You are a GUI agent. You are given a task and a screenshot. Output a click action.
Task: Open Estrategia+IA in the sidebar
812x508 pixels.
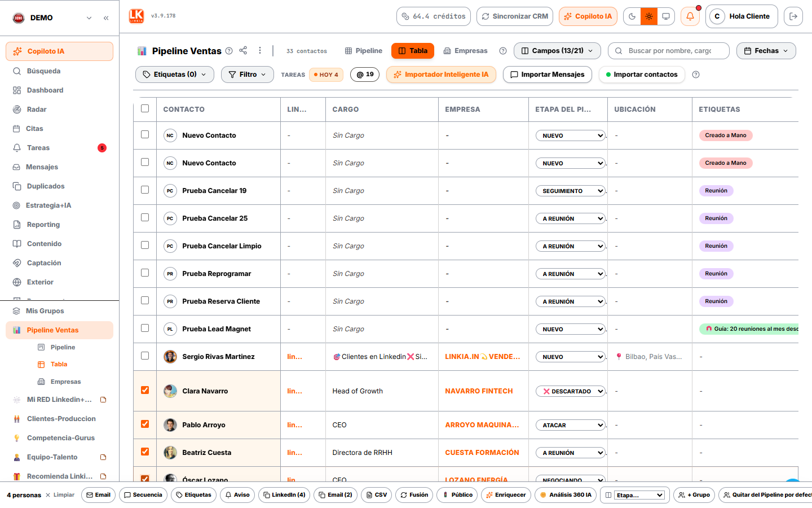tap(59, 205)
